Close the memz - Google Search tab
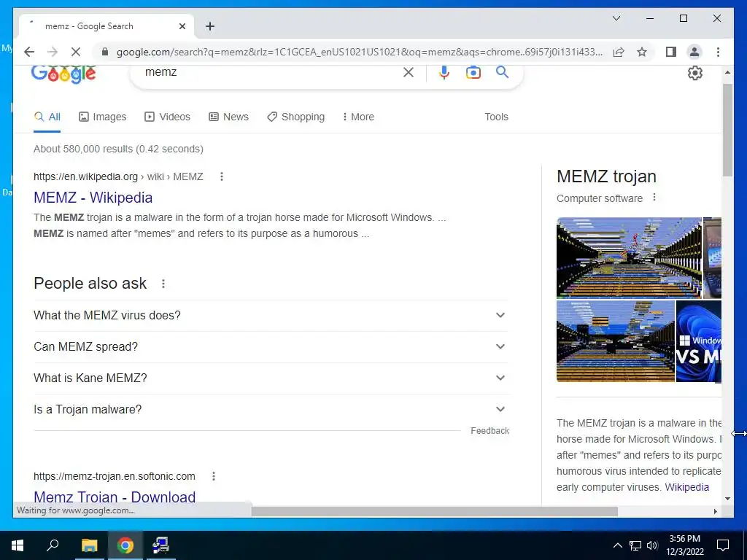Screen dimensions: 747x560 tap(182, 26)
